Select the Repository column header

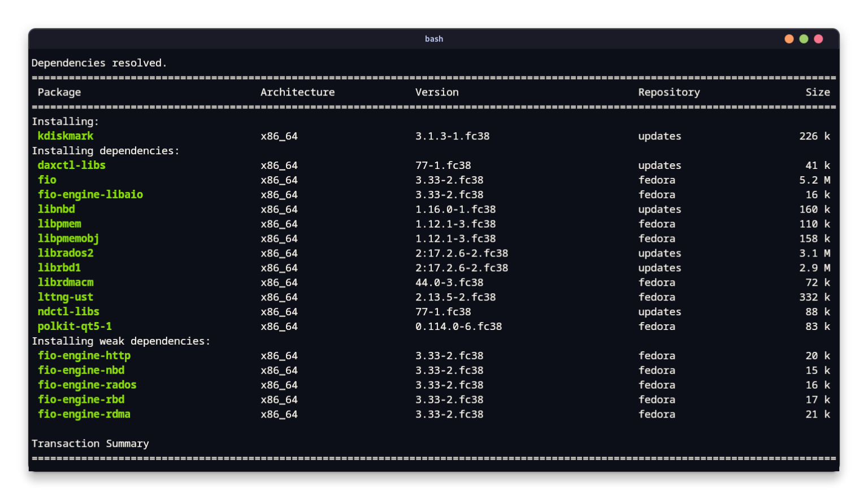pyautogui.click(x=669, y=92)
